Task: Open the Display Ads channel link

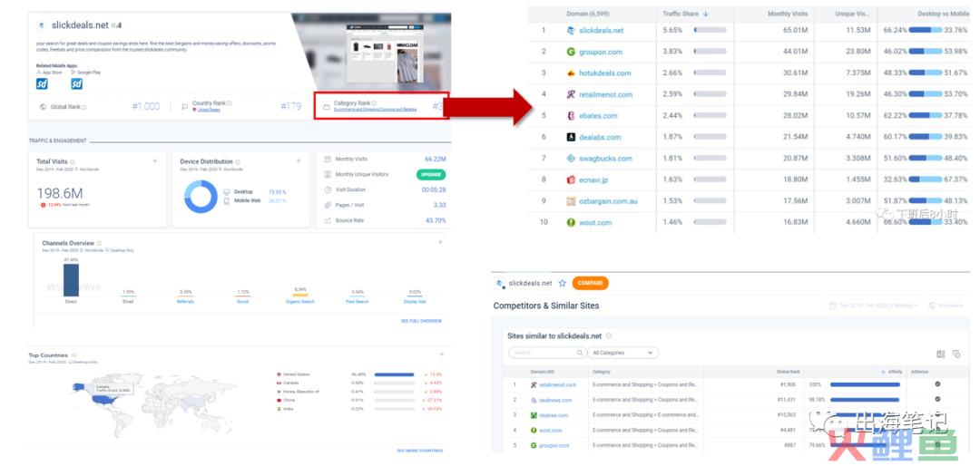Action: click(415, 302)
